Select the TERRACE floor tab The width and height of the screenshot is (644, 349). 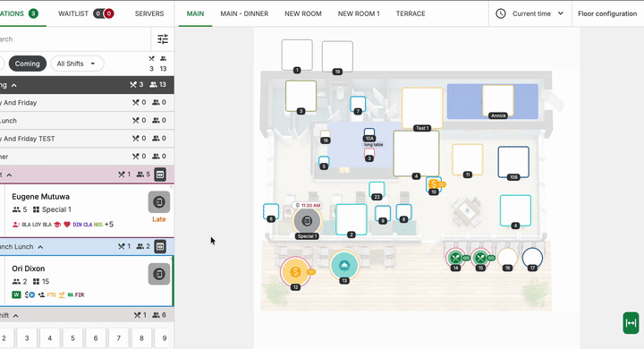[x=411, y=13]
